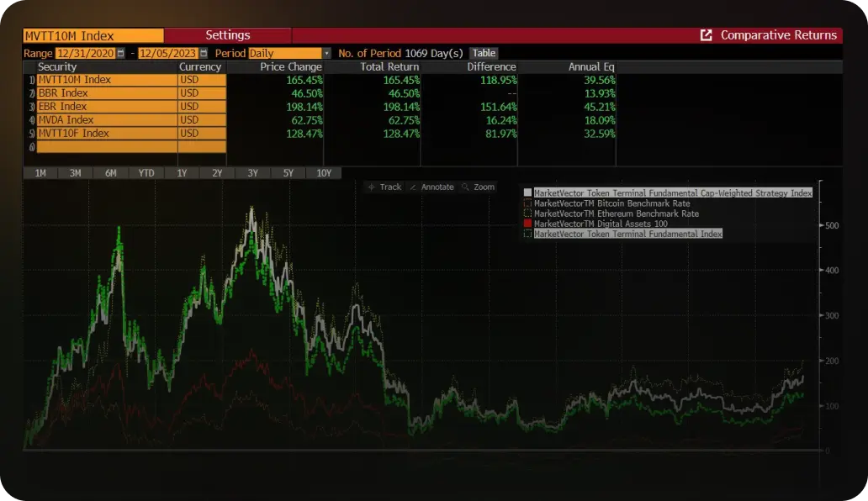The width and height of the screenshot is (868, 501).
Task: Select 10Y time range
Action: (324, 173)
